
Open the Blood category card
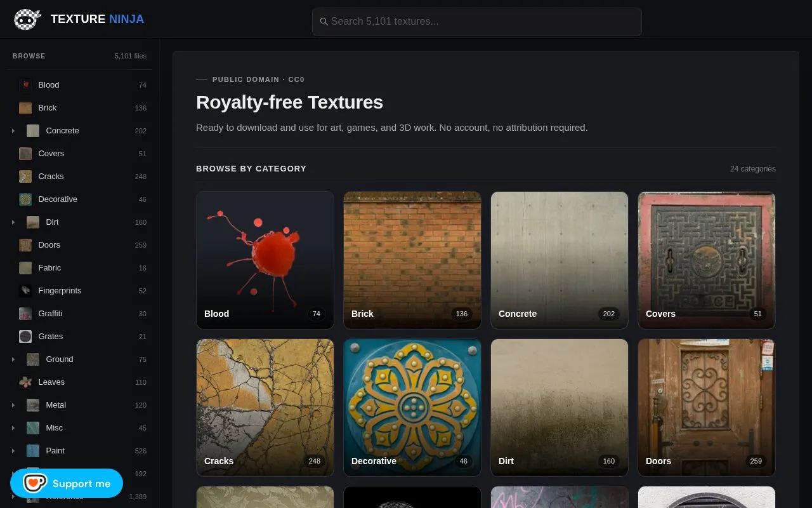pyautogui.click(x=265, y=260)
